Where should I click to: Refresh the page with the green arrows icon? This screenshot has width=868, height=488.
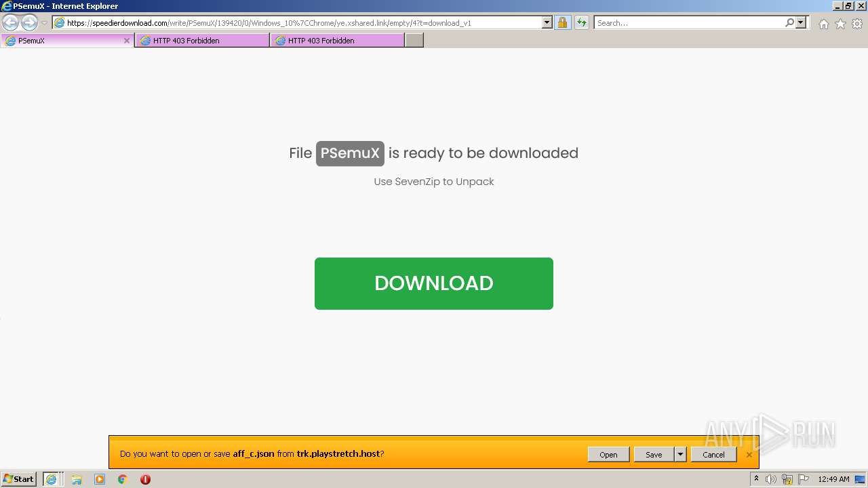pyautogui.click(x=581, y=23)
